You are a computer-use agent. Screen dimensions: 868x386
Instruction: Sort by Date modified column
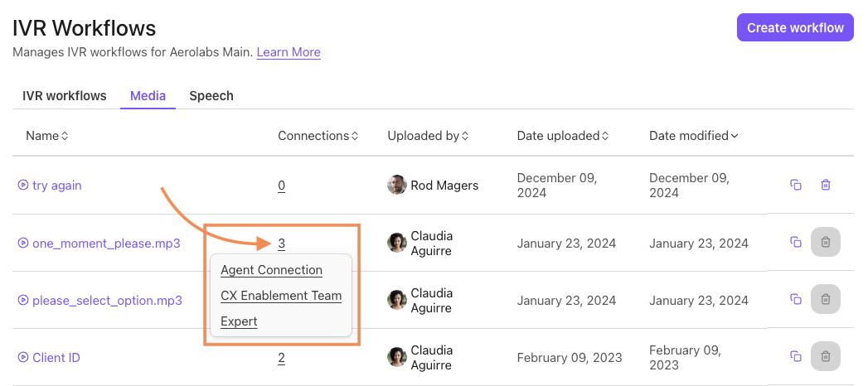click(x=694, y=136)
